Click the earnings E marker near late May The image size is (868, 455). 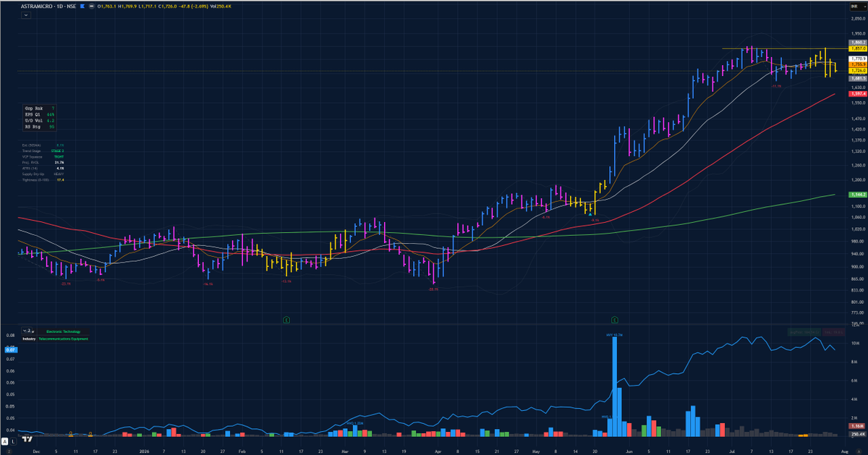pyautogui.click(x=614, y=318)
